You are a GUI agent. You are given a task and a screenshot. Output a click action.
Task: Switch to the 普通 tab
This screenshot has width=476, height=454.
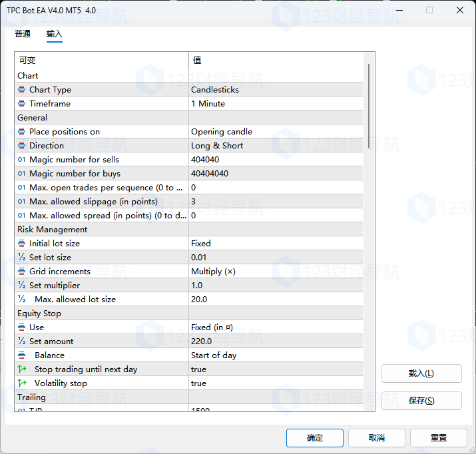(x=23, y=34)
